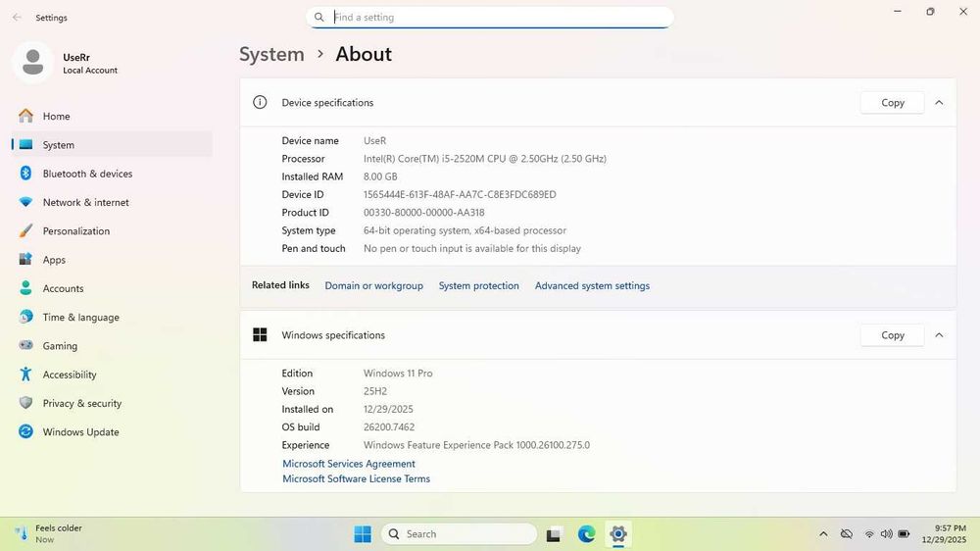The image size is (980, 551).
Task: Click the Intel Core i5-2520M processor value
Action: (485, 158)
